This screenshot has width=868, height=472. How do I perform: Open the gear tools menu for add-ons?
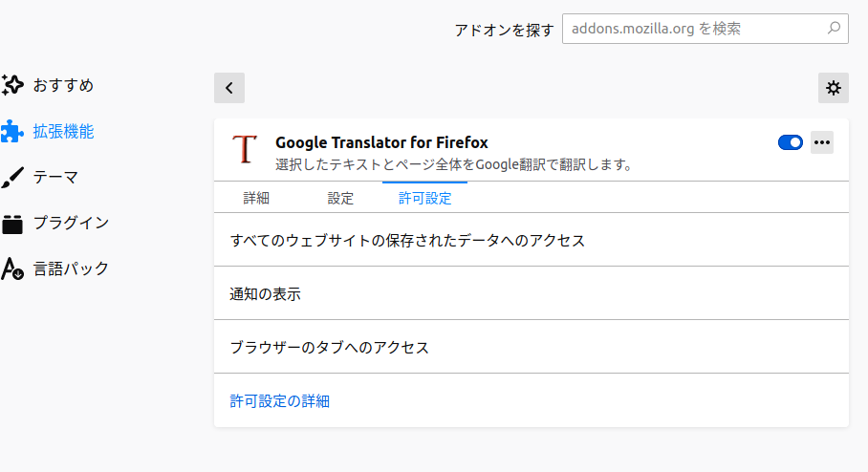click(834, 88)
